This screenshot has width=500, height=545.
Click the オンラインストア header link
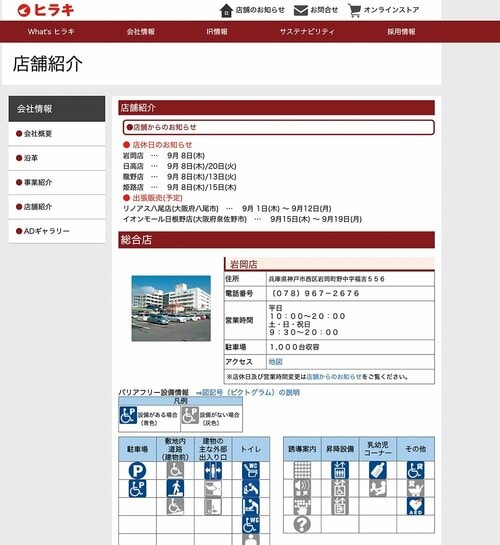point(391,10)
